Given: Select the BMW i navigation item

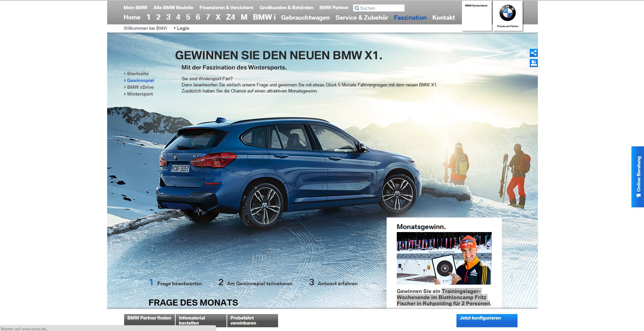Looking at the screenshot, I should coord(264,17).
